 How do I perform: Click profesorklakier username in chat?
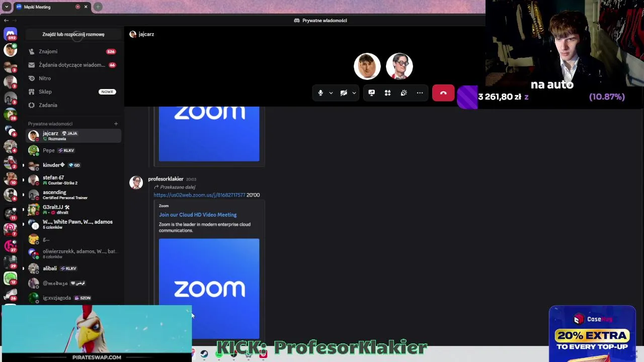(166, 179)
